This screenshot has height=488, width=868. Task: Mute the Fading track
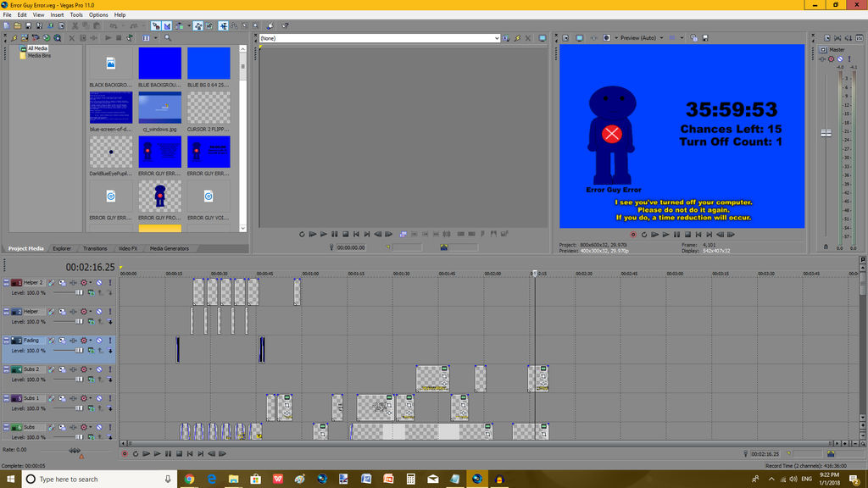click(98, 341)
